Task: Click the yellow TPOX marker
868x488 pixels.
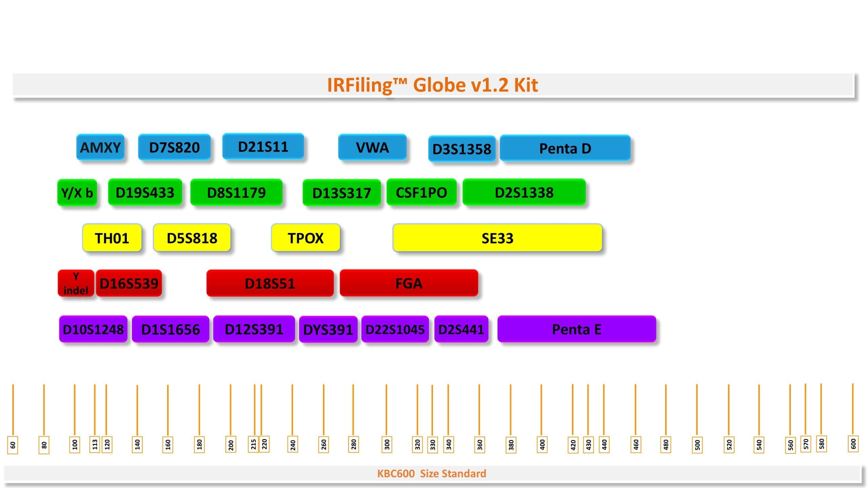Action: (305, 238)
